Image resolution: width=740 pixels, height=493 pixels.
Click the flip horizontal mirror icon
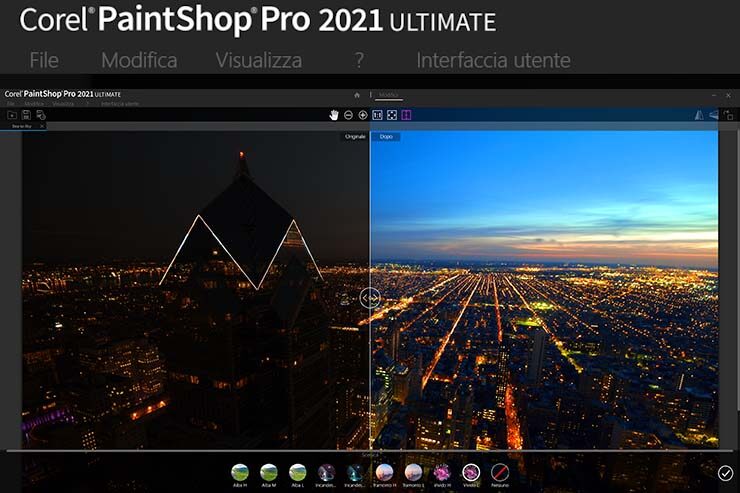[698, 115]
